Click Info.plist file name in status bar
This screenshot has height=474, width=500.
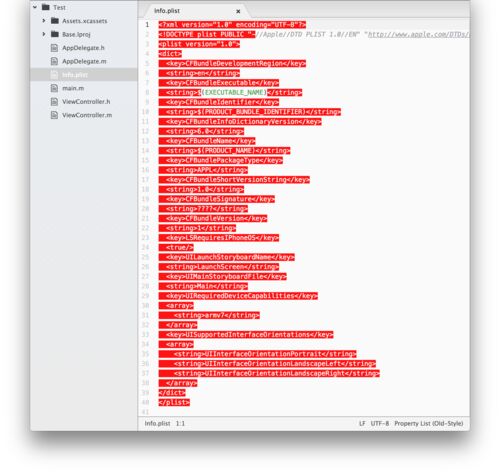157,423
